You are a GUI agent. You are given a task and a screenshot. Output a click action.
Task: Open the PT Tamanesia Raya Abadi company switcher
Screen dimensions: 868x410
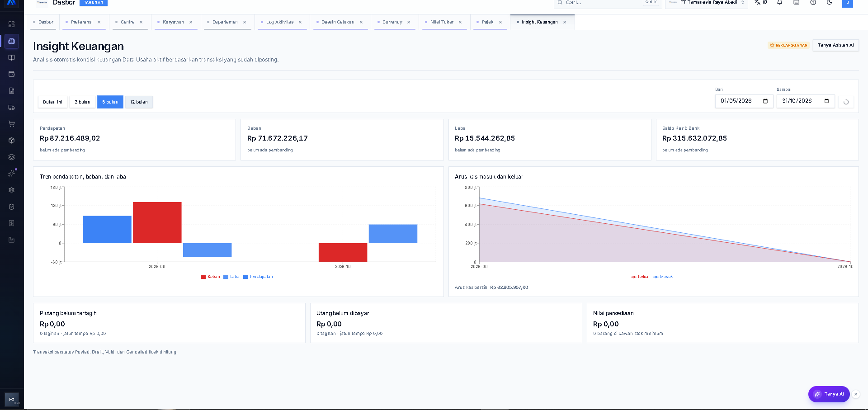707,3
